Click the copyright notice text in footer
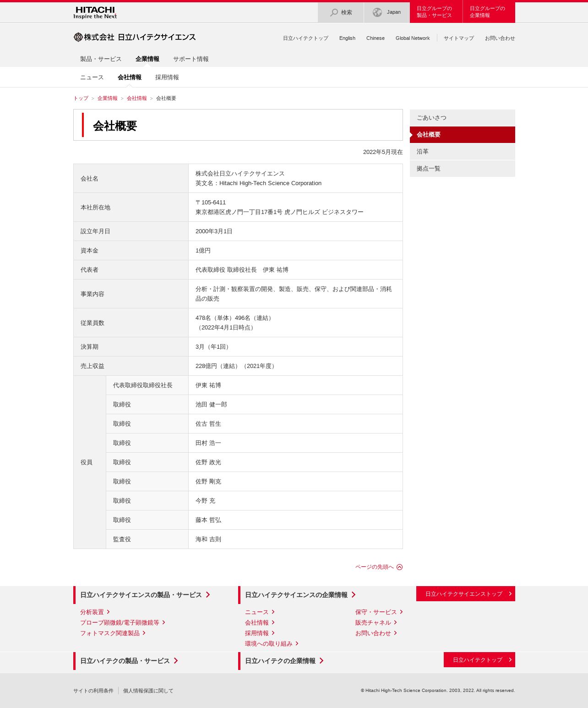 pyautogui.click(x=438, y=691)
